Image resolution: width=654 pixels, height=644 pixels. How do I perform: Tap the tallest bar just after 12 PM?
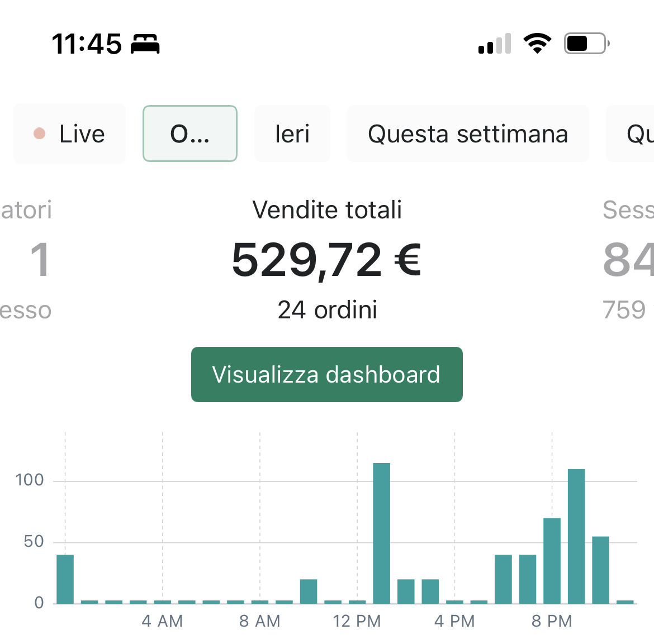click(x=382, y=533)
